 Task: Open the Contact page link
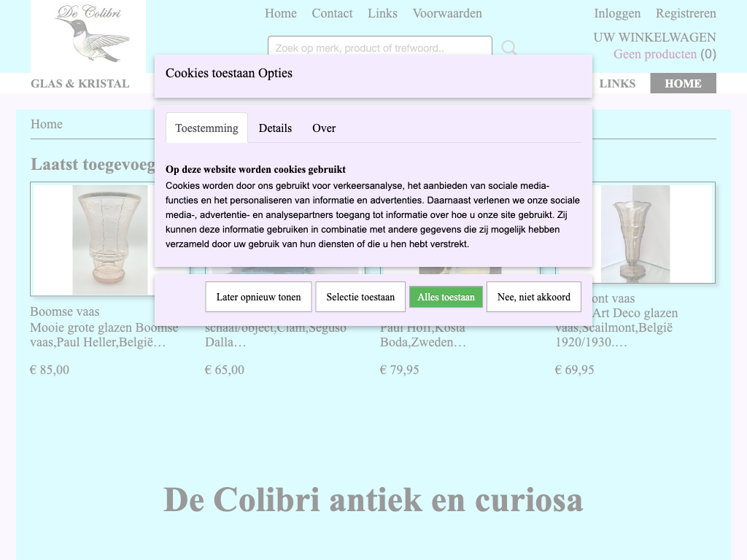(332, 13)
